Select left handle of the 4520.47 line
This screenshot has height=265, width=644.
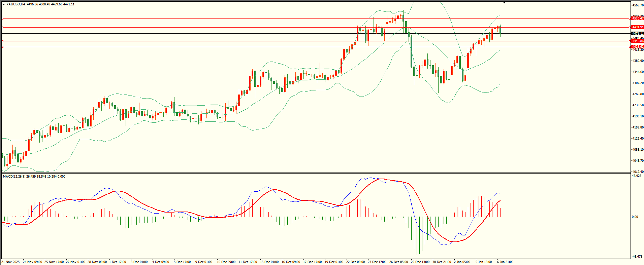(2, 19)
